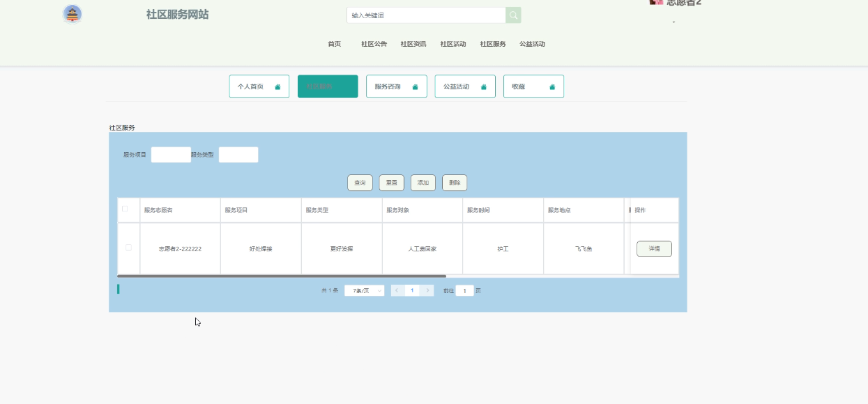This screenshot has height=404, width=868.
Task: Focus the 服务类型 filter field
Action: pos(238,155)
